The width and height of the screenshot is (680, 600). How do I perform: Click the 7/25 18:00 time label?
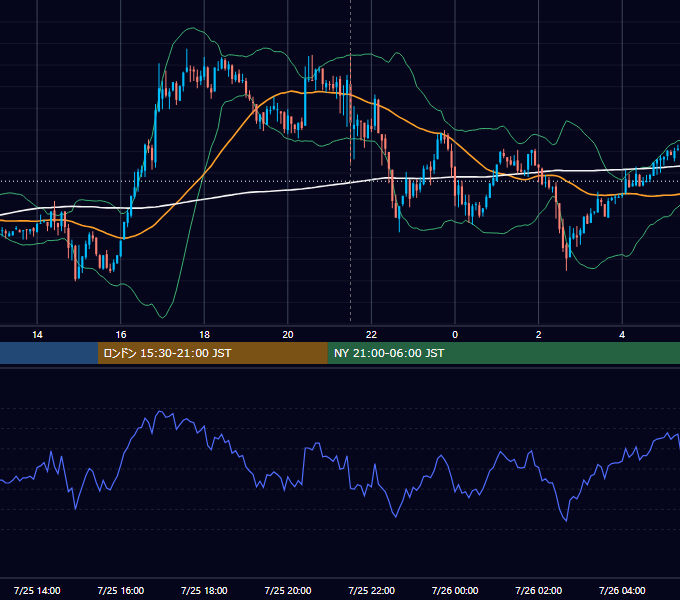point(204,590)
